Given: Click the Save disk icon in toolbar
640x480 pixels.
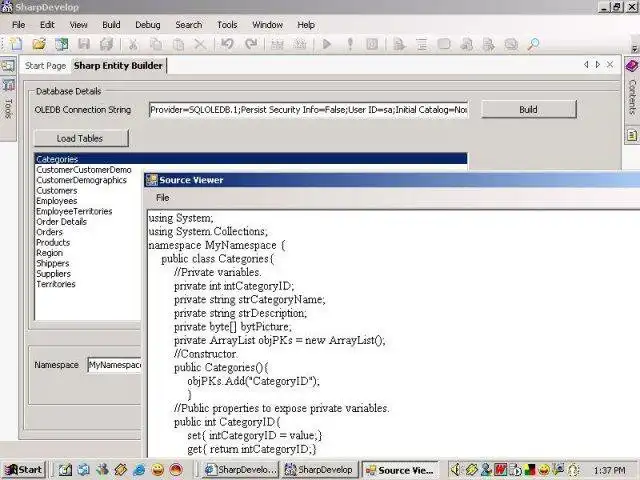Looking at the screenshot, I should (84, 44).
